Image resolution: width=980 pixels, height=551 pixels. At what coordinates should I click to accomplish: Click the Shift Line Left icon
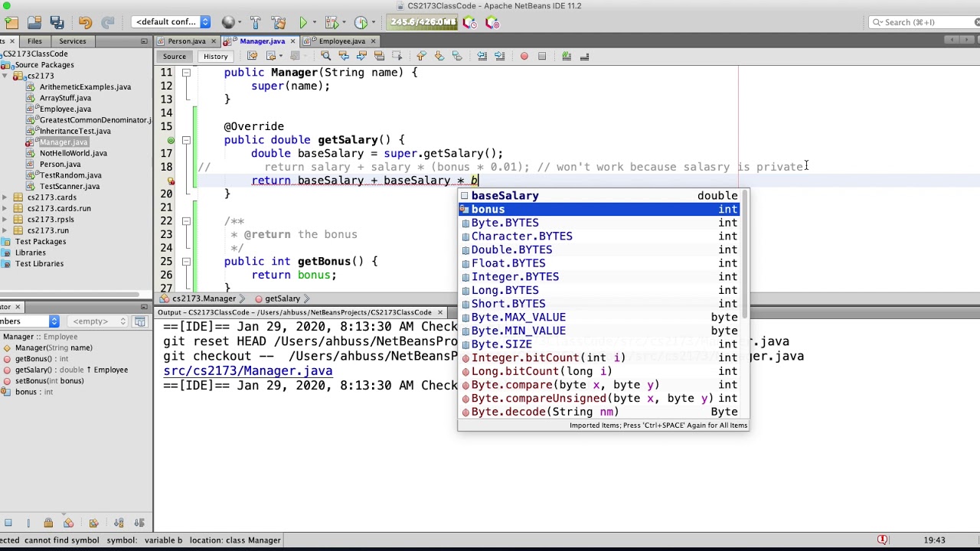click(x=482, y=56)
